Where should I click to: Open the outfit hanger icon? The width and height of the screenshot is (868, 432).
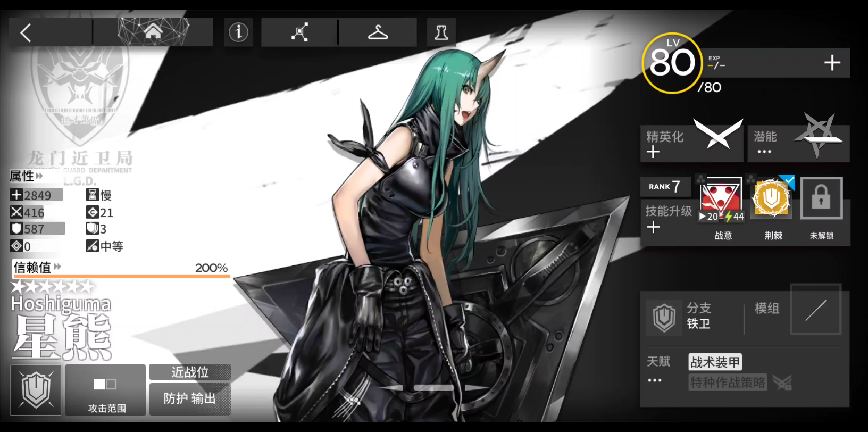[x=378, y=32]
